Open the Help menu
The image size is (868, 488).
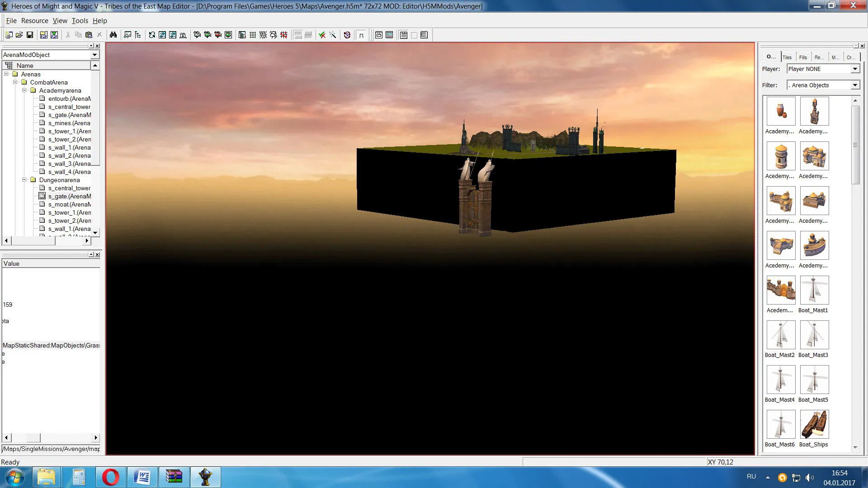tap(100, 21)
